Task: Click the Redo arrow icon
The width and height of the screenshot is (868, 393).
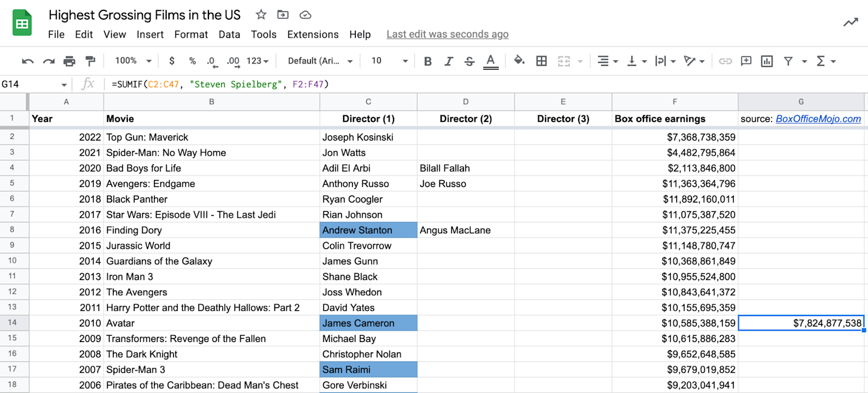Action: click(49, 61)
